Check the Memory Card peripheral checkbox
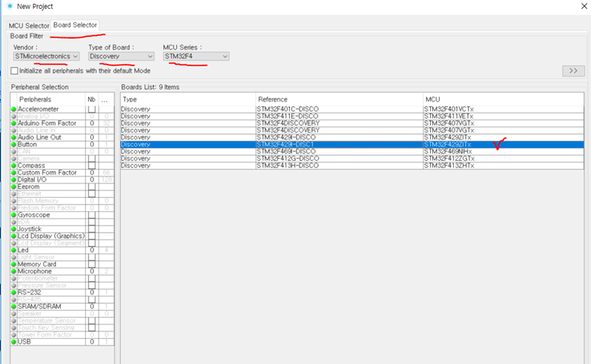Image resolution: width=591 pixels, height=364 pixels. (x=92, y=264)
